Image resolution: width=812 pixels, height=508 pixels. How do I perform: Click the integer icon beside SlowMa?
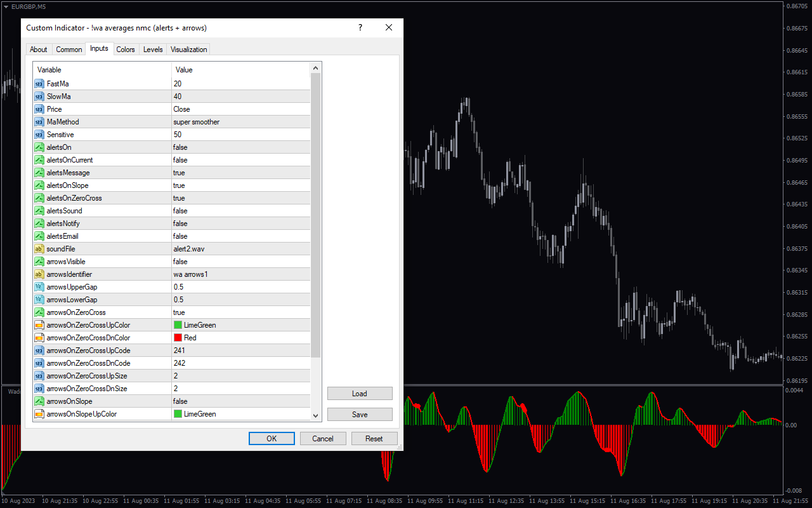click(39, 97)
